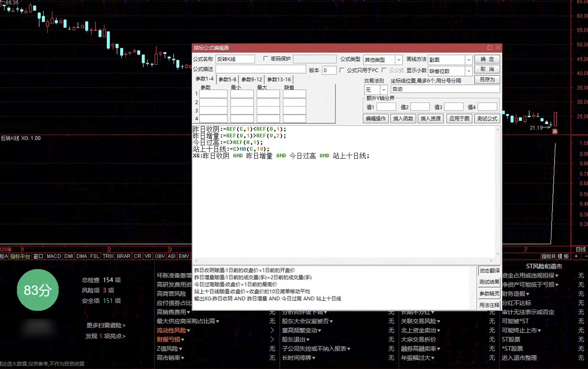Click the arrow beside 流动性风险
The image size is (588, 369).
(x=272, y=330)
